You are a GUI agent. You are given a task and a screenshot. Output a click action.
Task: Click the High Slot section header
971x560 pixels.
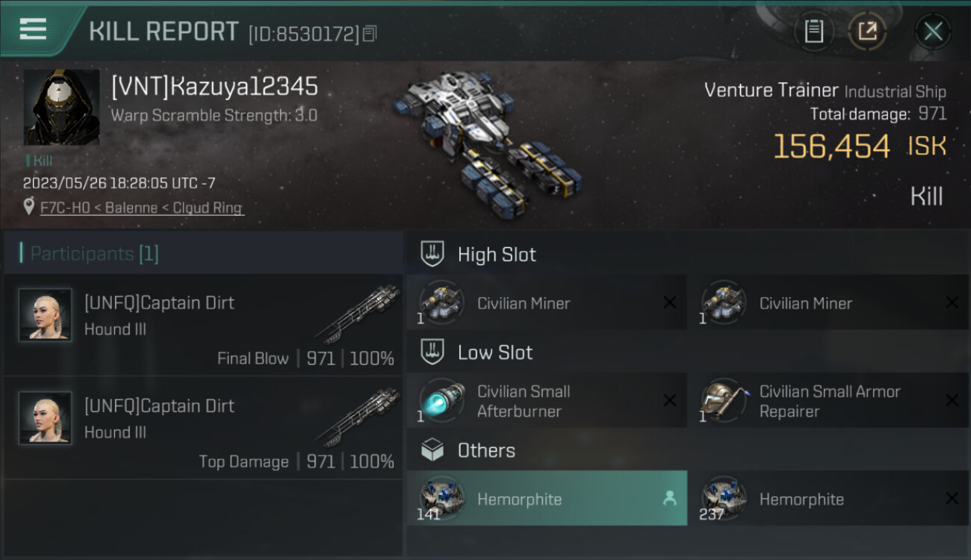496,255
